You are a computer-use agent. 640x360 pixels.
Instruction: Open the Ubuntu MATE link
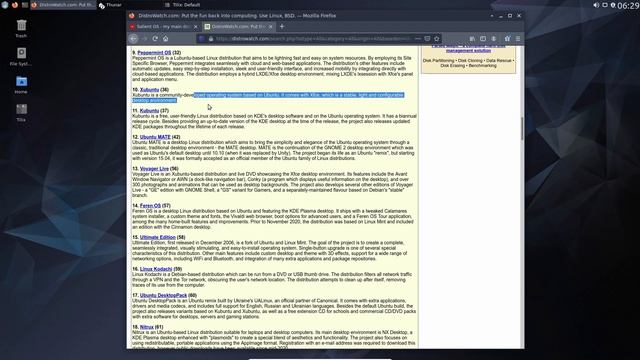tap(155, 137)
